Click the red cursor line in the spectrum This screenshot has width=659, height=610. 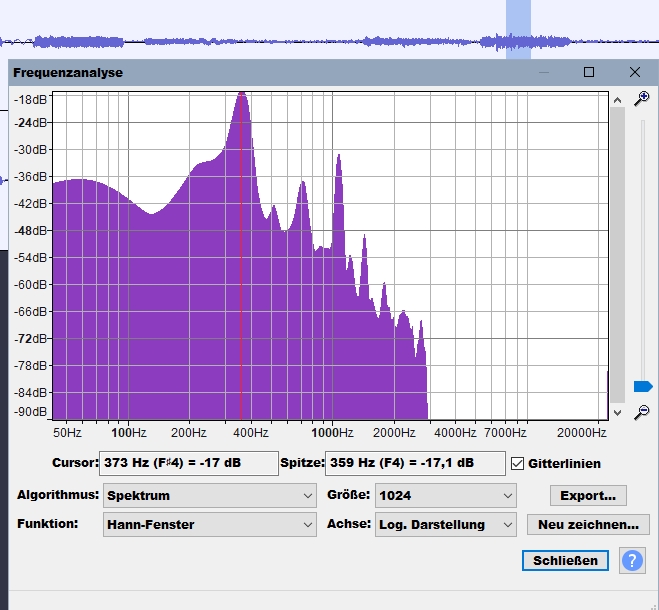pyautogui.click(x=241, y=256)
